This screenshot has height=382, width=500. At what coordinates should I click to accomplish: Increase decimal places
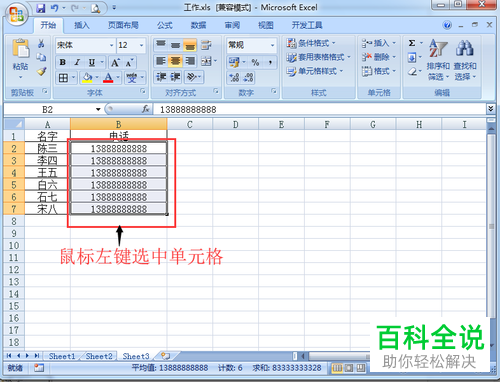(x=234, y=77)
